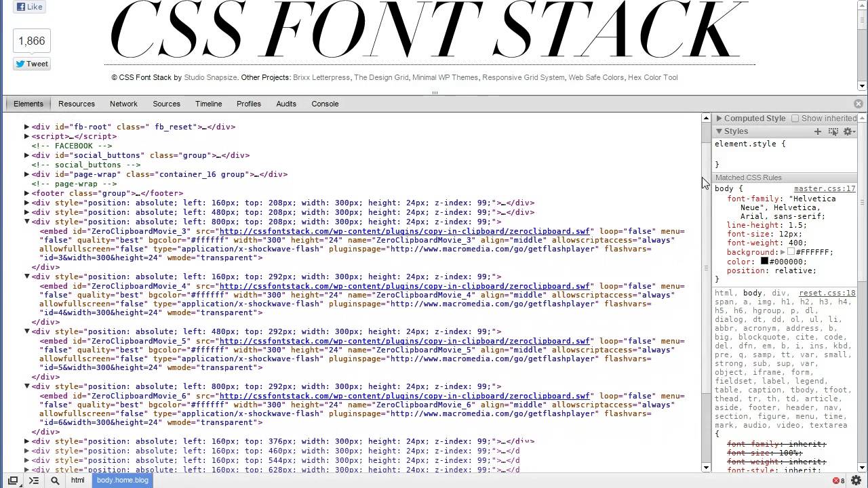This screenshot has height=488, width=868.
Task: Open the Audits tab
Action: (286, 104)
